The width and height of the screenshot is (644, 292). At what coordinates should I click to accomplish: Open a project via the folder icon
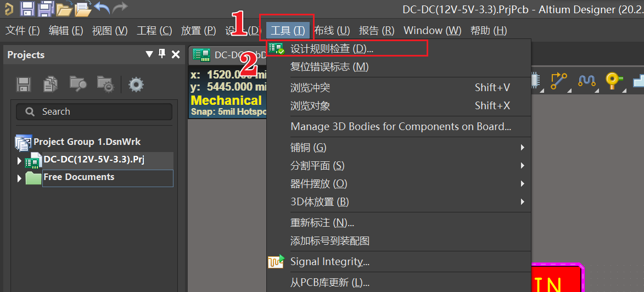(64, 8)
